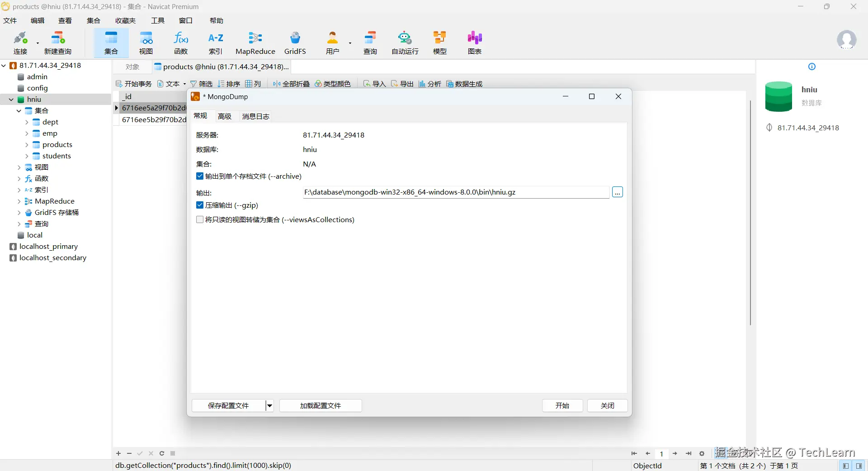The image size is (868, 471).
Task: Click the grid settings gear icon
Action: pyautogui.click(x=702, y=454)
